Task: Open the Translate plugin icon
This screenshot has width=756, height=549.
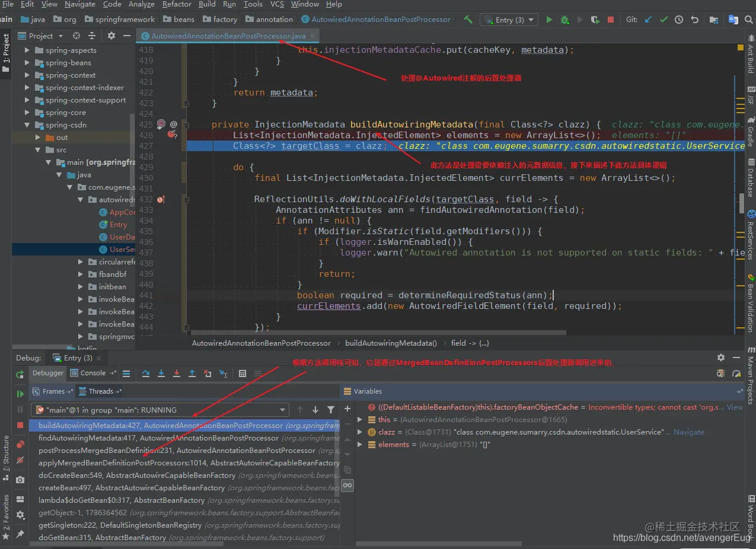Action: pos(733,20)
